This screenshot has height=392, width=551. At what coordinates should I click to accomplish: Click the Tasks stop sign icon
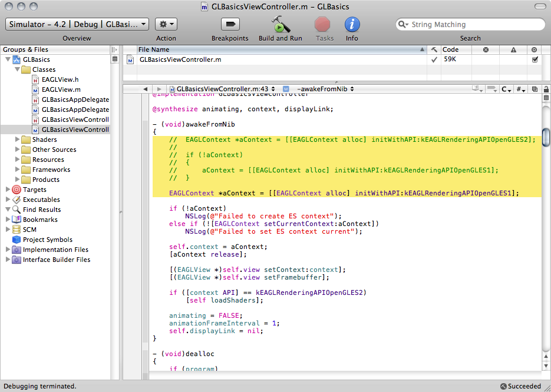click(322, 25)
